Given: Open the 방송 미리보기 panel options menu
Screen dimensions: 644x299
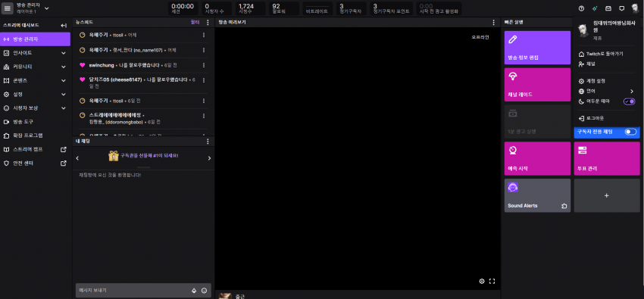Looking at the screenshot, I should coord(494,23).
